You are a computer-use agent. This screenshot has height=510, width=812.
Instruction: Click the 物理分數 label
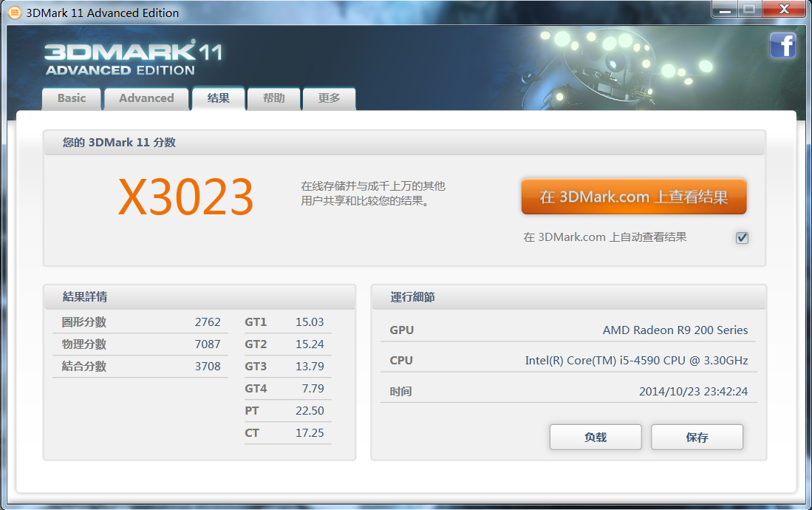[84, 344]
